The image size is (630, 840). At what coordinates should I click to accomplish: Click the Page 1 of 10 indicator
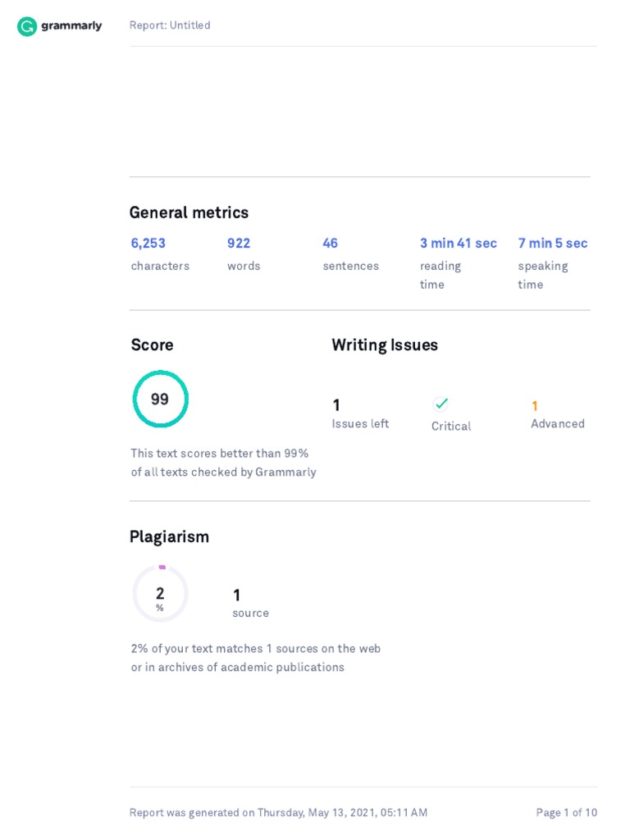coord(567,812)
